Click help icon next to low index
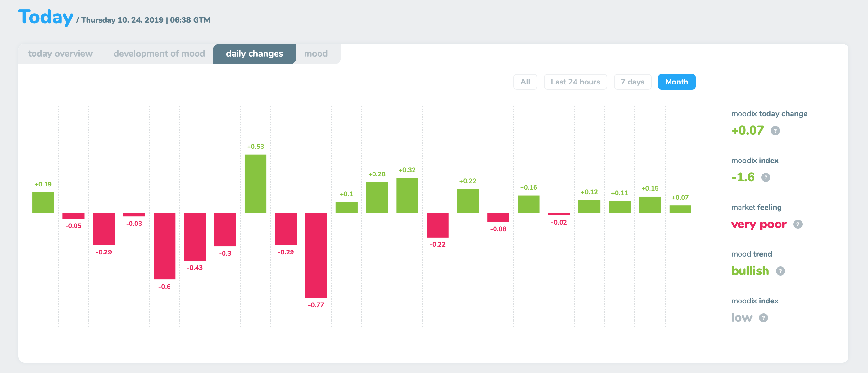Viewport: 868px width, 373px height. coord(763,318)
